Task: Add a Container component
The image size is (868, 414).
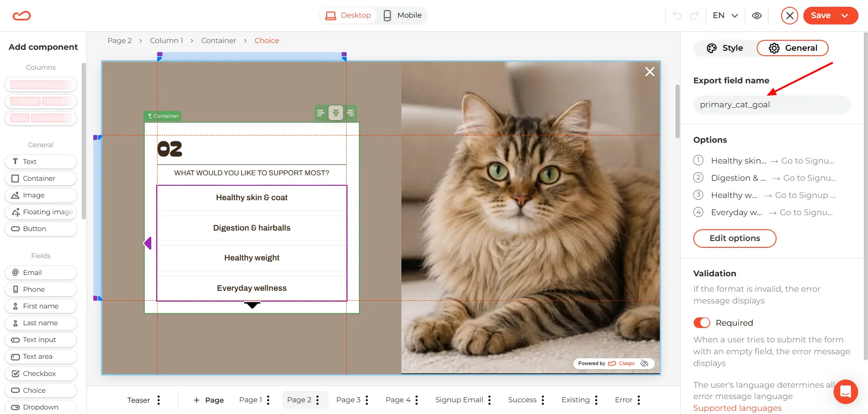Action: [x=41, y=178]
